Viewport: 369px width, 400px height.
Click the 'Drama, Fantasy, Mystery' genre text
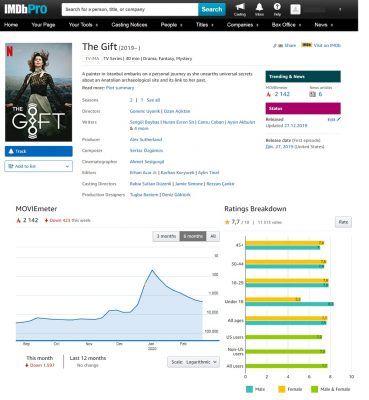pyautogui.click(x=168, y=59)
